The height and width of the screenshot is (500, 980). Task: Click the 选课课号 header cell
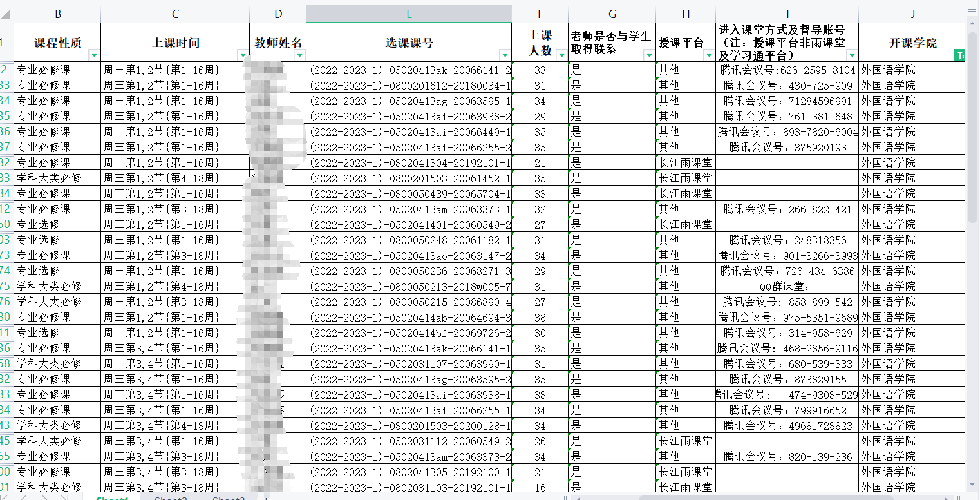click(x=409, y=43)
